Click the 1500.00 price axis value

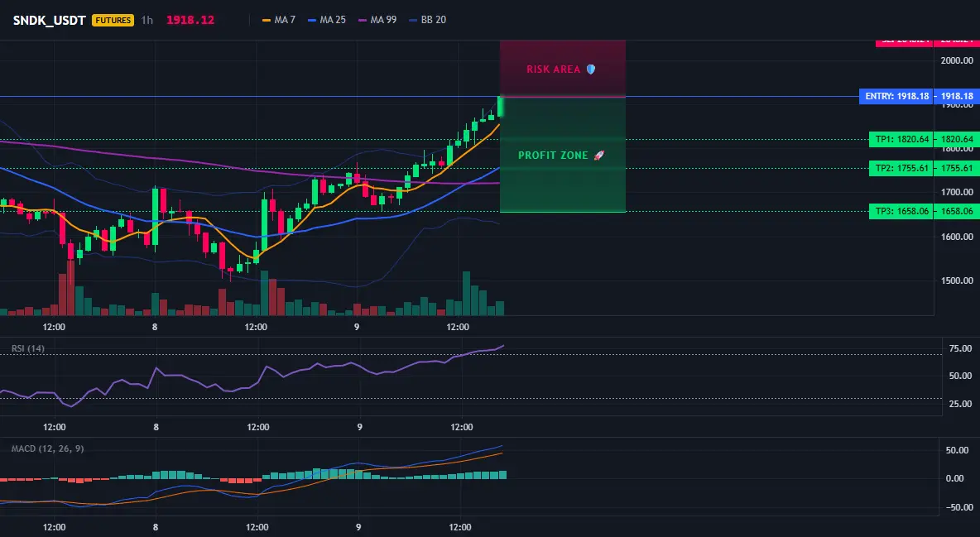click(x=957, y=280)
